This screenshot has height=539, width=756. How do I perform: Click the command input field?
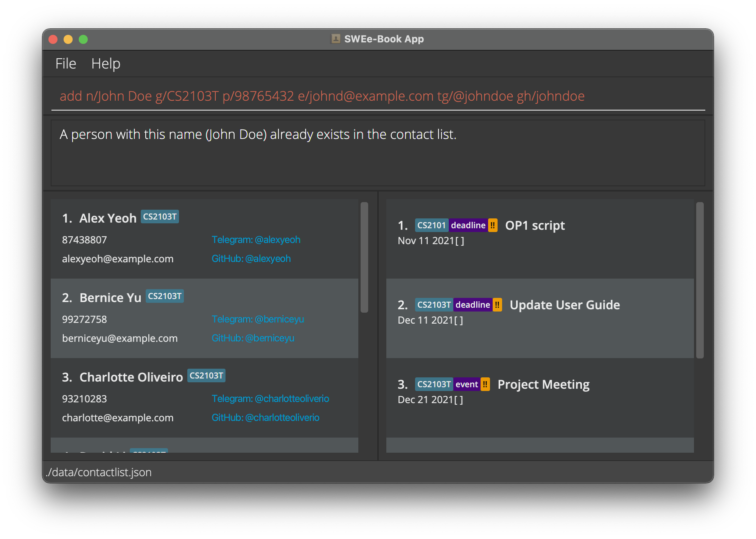tap(378, 97)
